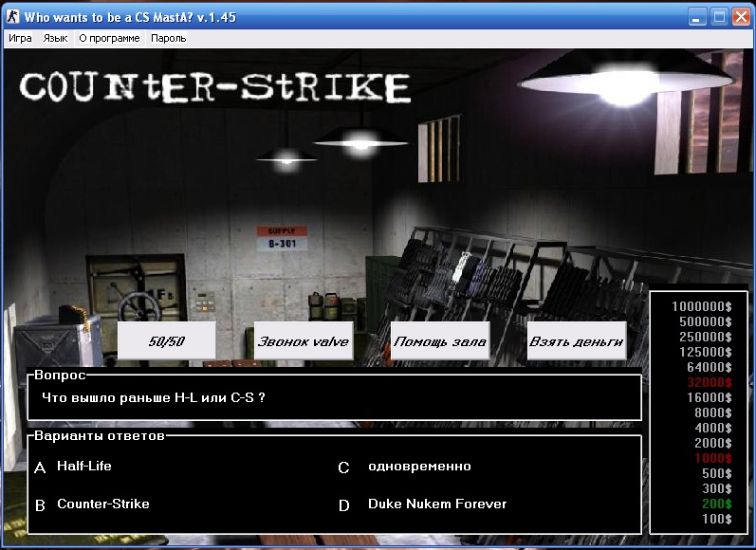This screenshot has height=550, width=756.
Task: Select answer B Counter-Strike
Action: 102,504
